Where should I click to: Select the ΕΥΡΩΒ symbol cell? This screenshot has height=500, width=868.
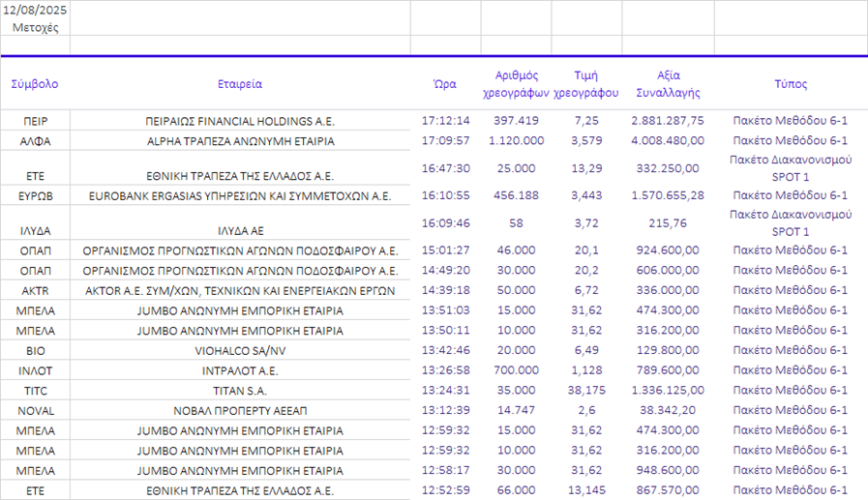pos(36,195)
